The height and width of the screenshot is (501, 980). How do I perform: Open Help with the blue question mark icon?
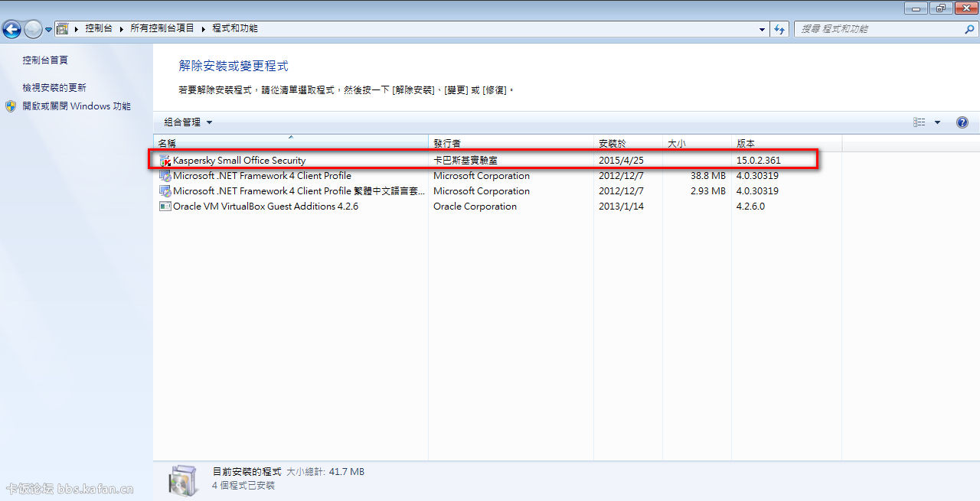pos(962,122)
